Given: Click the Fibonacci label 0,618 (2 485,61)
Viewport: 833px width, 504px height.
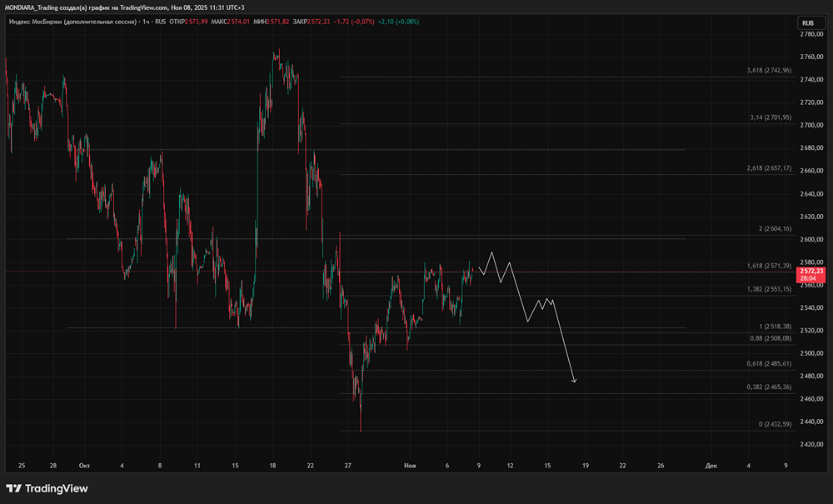Looking at the screenshot, I should pos(769,364).
